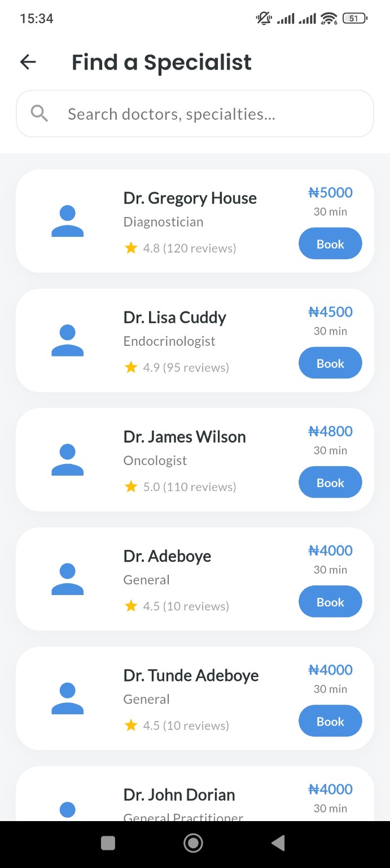Tap Android home navigation button
The height and width of the screenshot is (868, 390).
[x=193, y=843]
